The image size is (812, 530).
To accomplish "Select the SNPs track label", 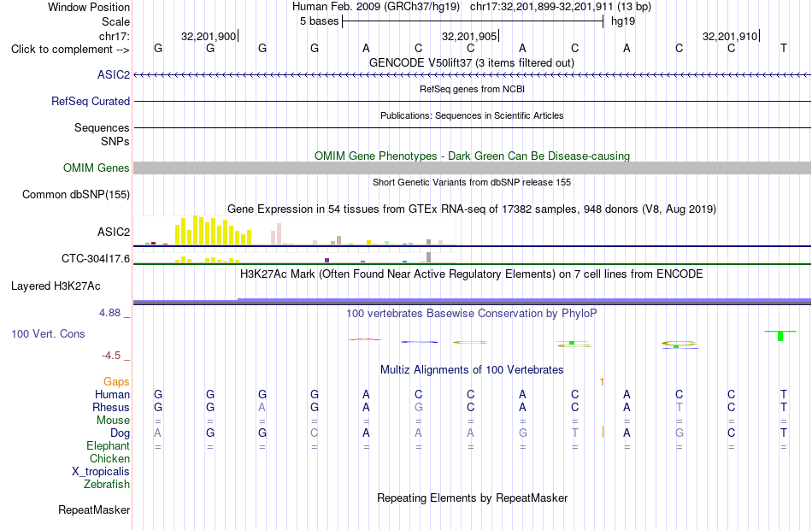I will [x=115, y=141].
